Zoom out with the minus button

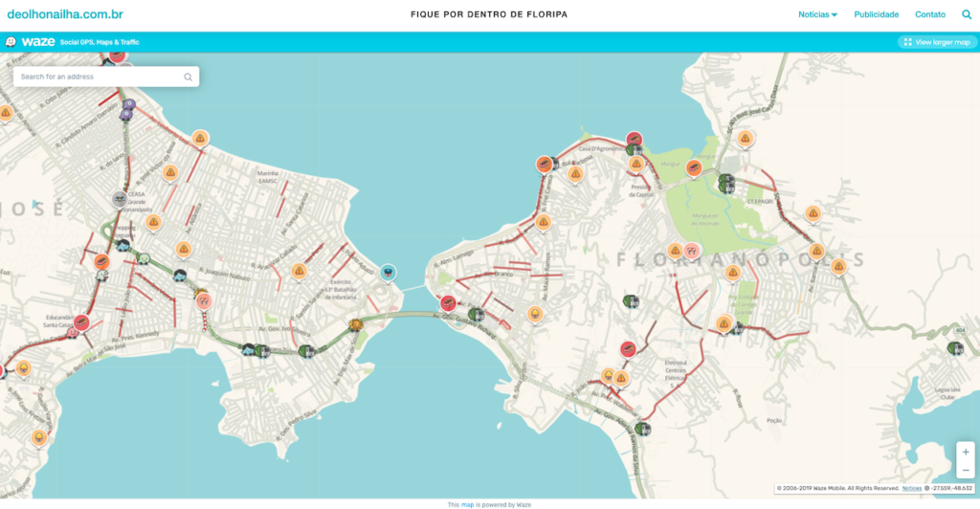click(966, 469)
